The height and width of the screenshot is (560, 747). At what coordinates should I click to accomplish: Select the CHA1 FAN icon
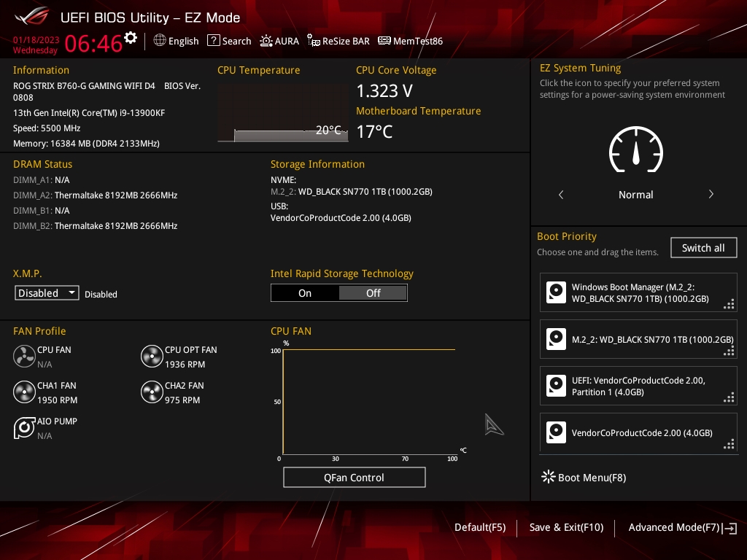pos(24,392)
